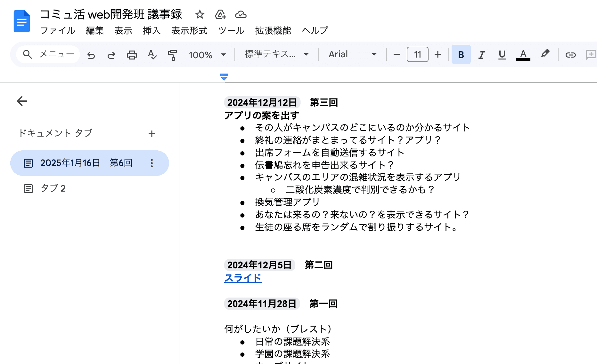Screen dimensions: 597x364
Task: Run spelling and grammar check
Action: (152, 54)
